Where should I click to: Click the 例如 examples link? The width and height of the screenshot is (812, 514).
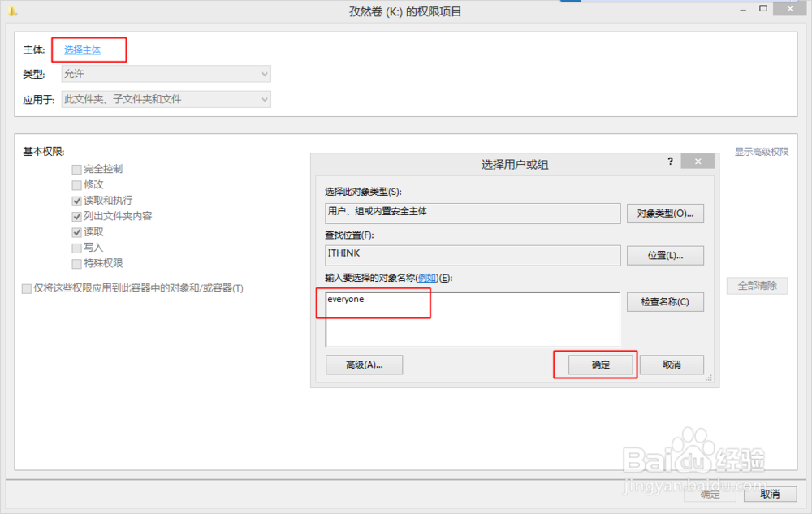click(427, 278)
